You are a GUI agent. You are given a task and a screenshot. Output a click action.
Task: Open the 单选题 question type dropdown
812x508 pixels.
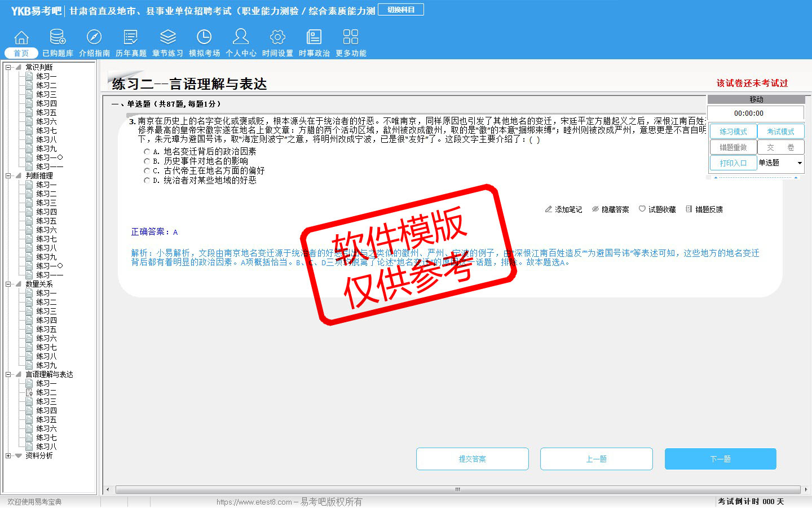point(799,163)
